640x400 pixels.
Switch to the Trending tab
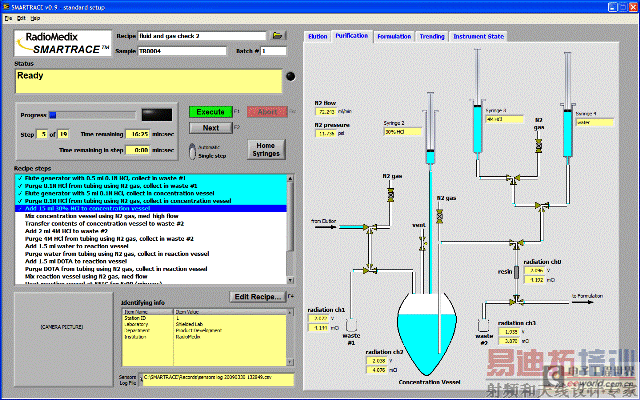pos(431,36)
